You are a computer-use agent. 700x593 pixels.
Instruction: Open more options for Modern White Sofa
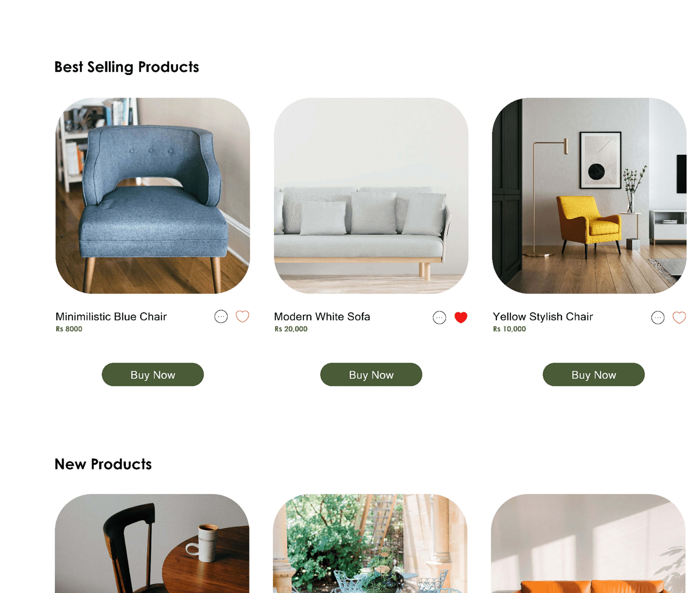click(439, 317)
